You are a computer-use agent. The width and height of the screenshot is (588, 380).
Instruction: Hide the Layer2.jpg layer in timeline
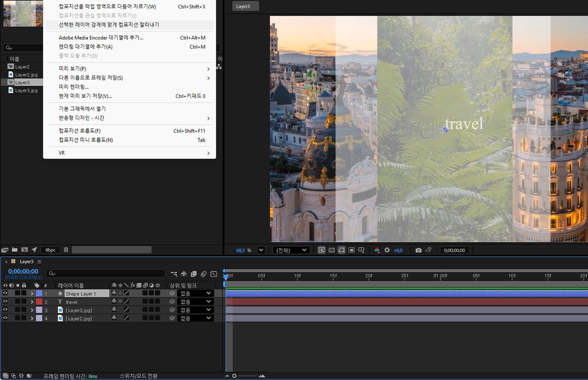[x=5, y=318]
